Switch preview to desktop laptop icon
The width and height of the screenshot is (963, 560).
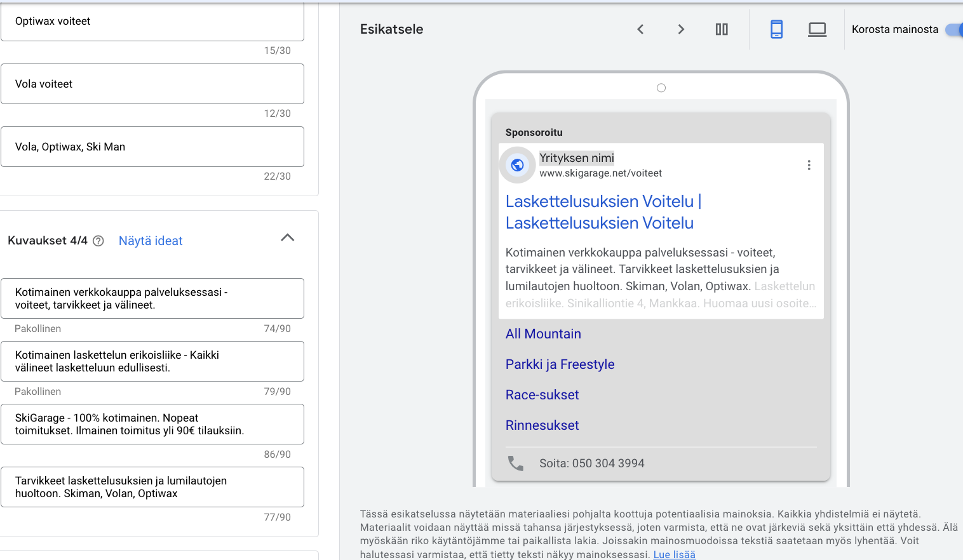click(817, 29)
